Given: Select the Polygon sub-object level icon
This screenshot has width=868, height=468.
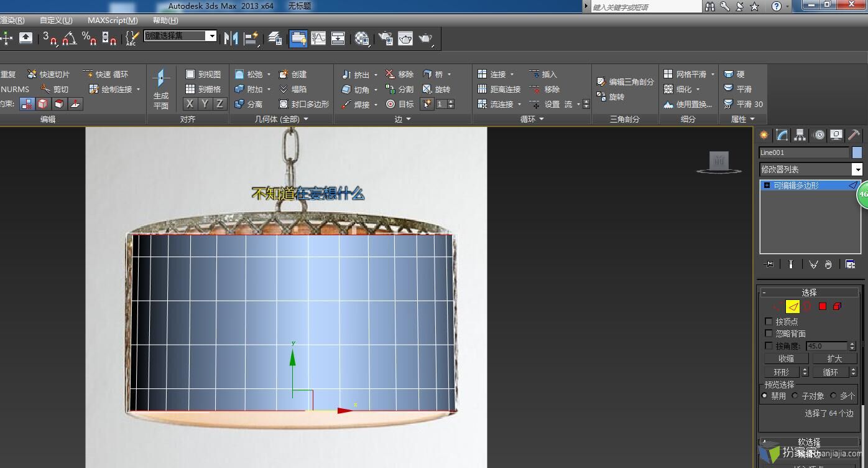Looking at the screenshot, I should pyautogui.click(x=822, y=306).
